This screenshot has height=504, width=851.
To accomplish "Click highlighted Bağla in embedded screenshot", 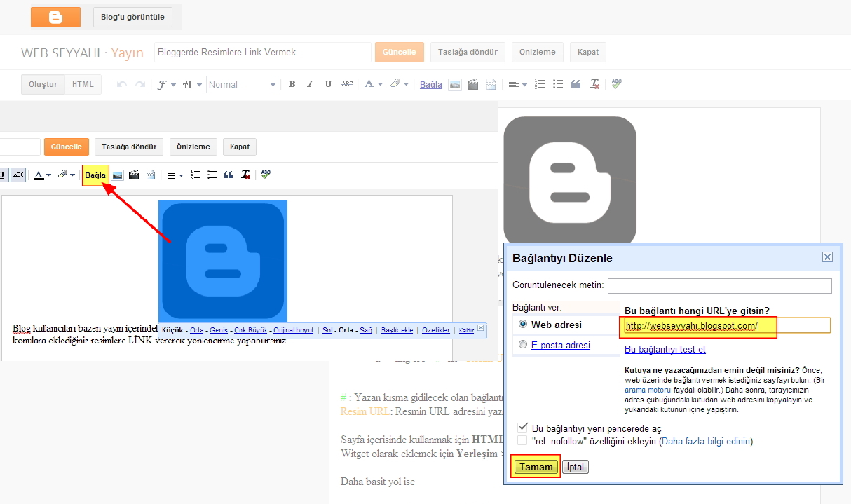I will 95,175.
